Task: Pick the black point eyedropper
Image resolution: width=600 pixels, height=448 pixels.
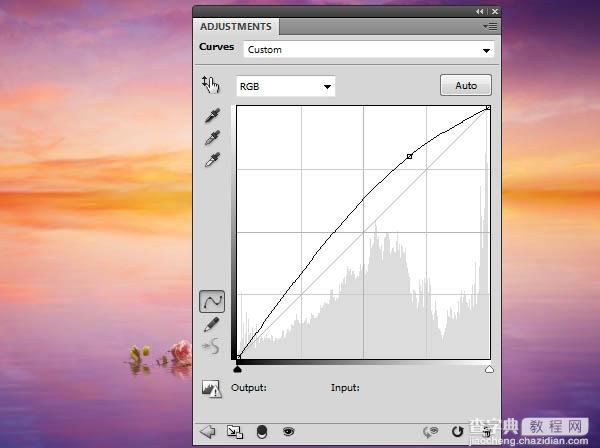Action: [212, 116]
